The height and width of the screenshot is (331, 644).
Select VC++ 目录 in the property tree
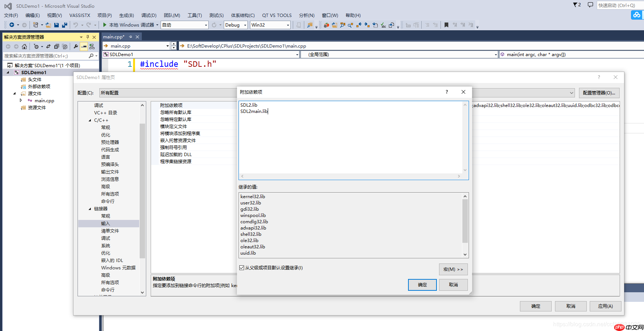pos(106,113)
